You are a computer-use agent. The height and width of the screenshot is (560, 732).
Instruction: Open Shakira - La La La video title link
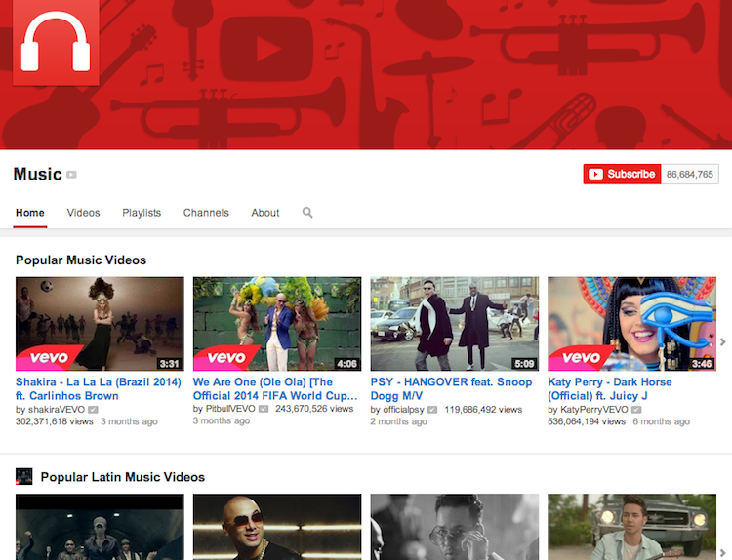coord(99,388)
